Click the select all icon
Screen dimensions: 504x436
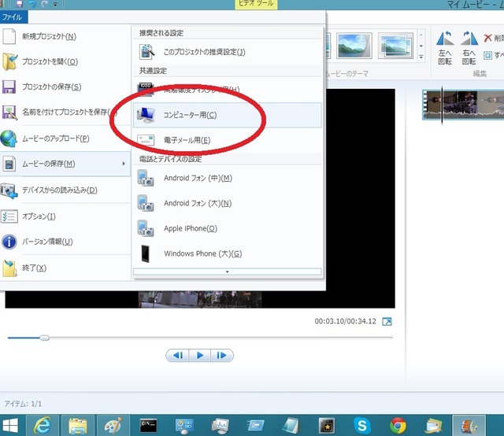487,55
